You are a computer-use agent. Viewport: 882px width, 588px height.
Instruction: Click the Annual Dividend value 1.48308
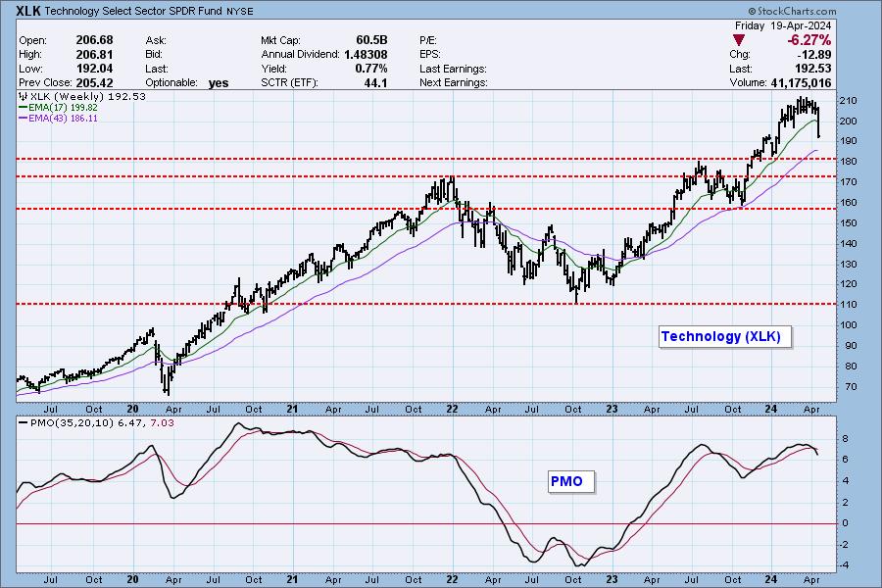click(x=366, y=54)
